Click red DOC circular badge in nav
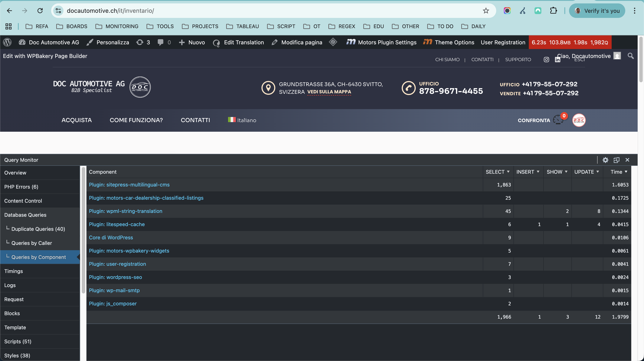 (579, 120)
